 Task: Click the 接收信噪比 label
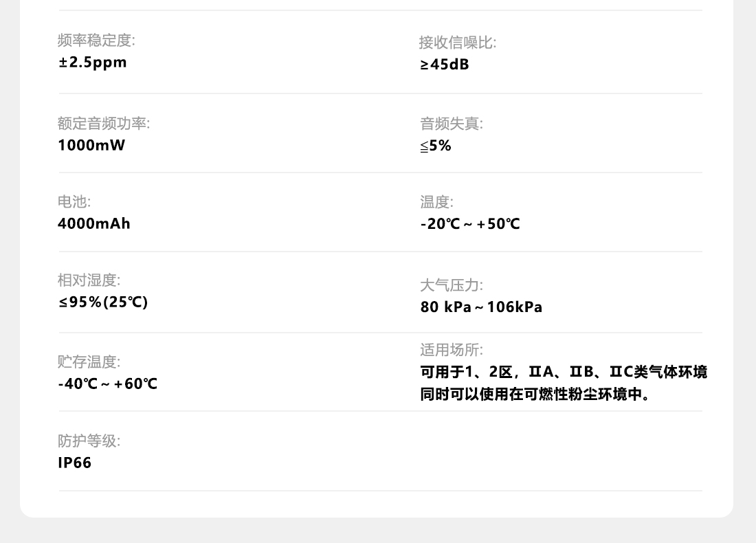pyautogui.click(x=457, y=43)
